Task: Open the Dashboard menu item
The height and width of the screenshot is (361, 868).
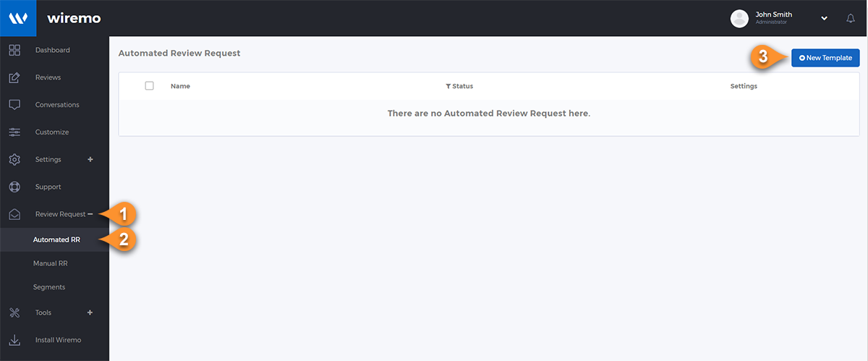Action: click(x=54, y=50)
